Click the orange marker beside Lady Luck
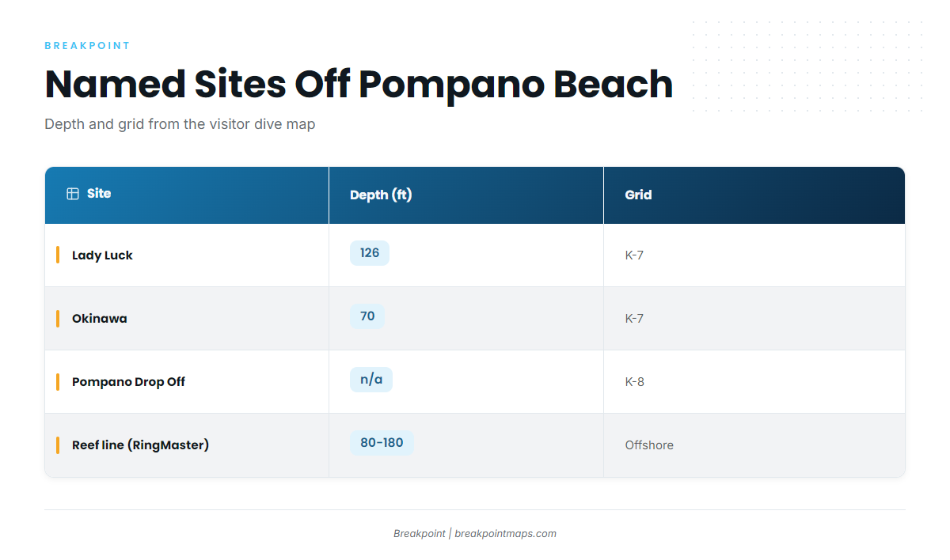This screenshot has width=950, height=560. (x=58, y=255)
